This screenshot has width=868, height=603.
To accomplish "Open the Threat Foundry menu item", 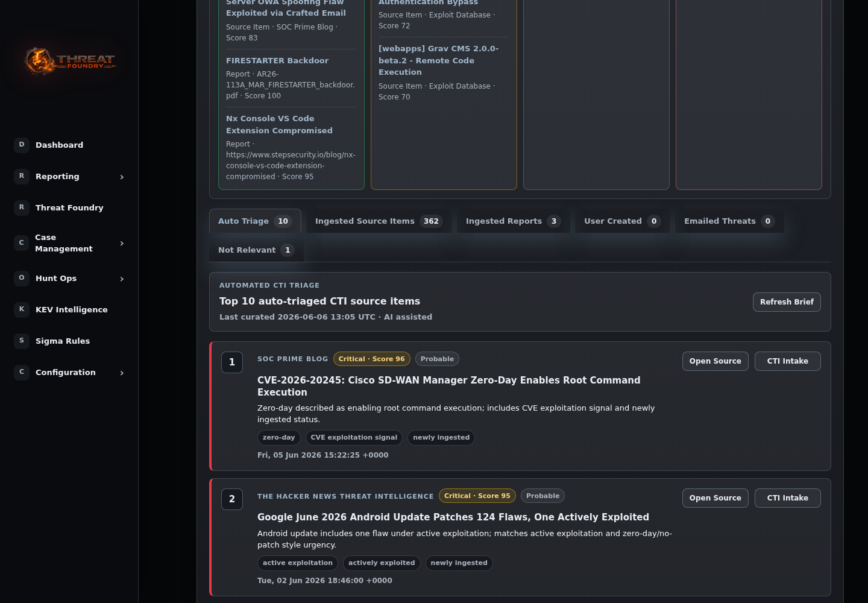I will click(69, 207).
